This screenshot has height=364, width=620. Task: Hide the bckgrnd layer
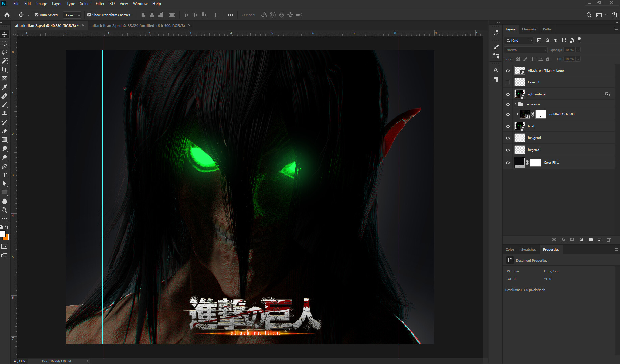(x=508, y=138)
